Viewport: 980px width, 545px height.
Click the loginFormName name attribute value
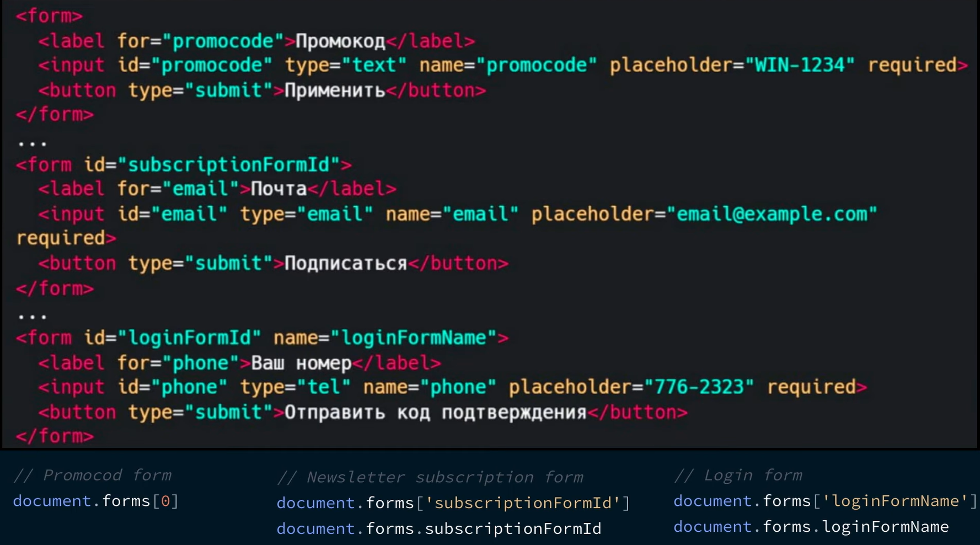coord(414,338)
